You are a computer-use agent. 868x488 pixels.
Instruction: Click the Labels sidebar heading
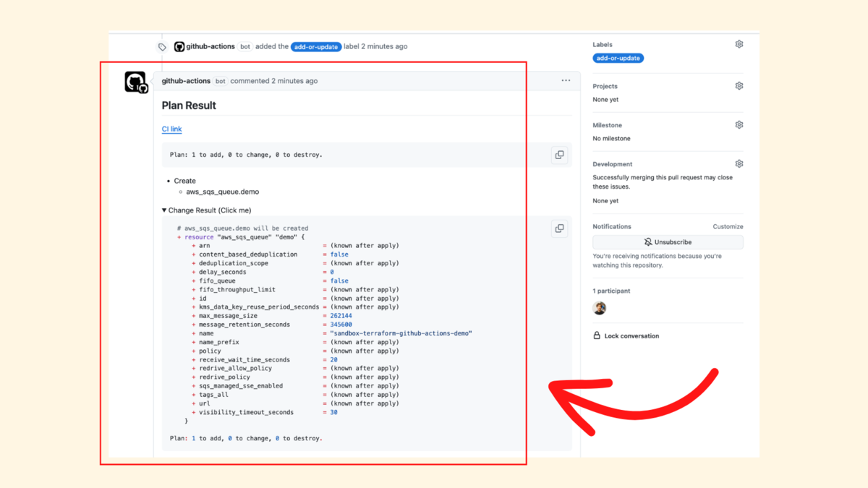pyautogui.click(x=603, y=45)
